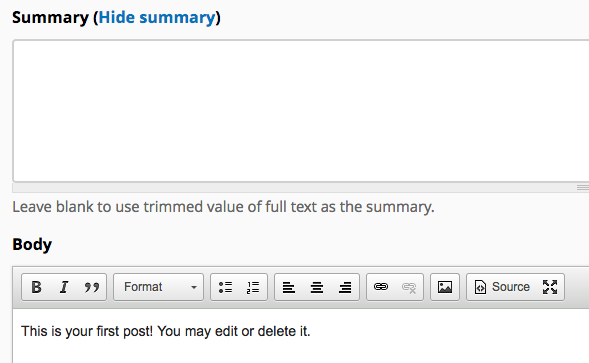Click the Format dropdown arrow
The width and height of the screenshot is (589, 363).
coord(194,287)
